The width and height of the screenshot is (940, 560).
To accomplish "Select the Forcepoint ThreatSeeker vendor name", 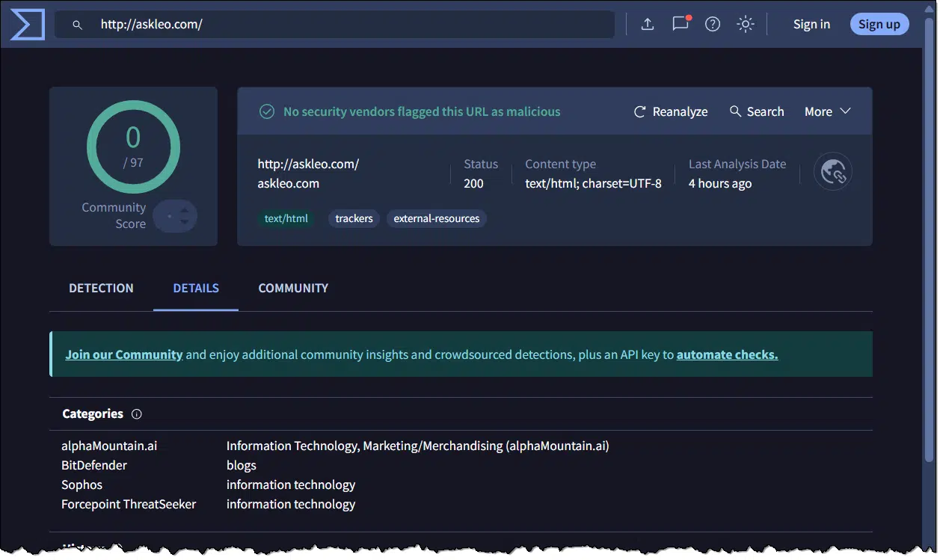I will click(x=129, y=504).
